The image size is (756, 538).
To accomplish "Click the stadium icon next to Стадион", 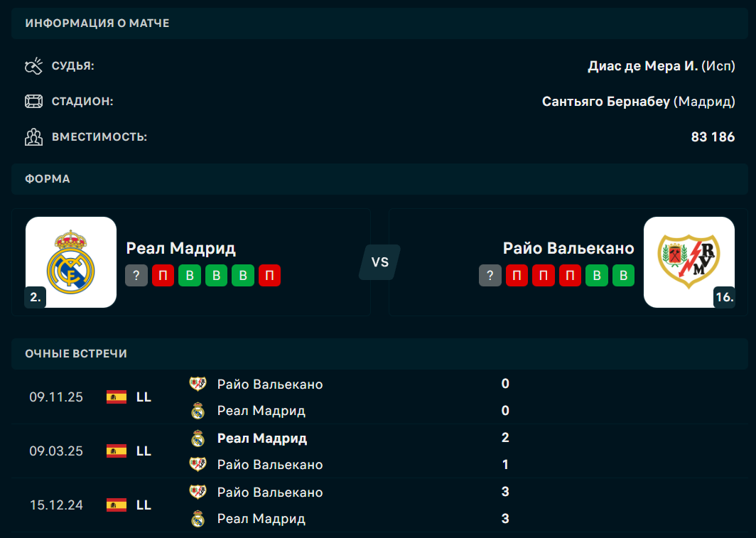I will pos(33,102).
